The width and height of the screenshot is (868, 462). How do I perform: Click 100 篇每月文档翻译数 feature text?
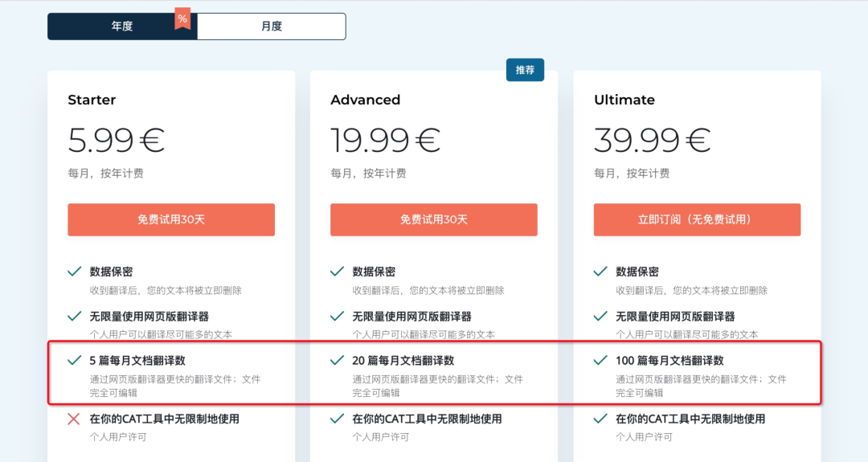pyautogui.click(x=669, y=361)
